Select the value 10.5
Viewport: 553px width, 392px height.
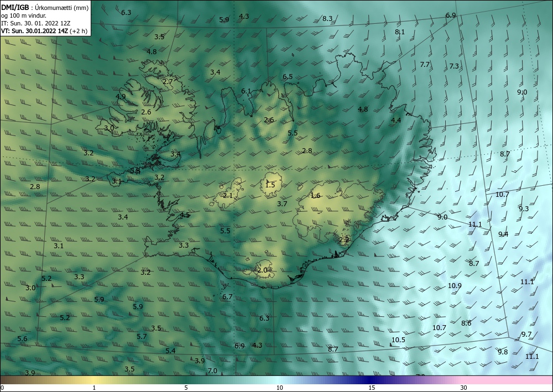pyautogui.click(x=398, y=340)
